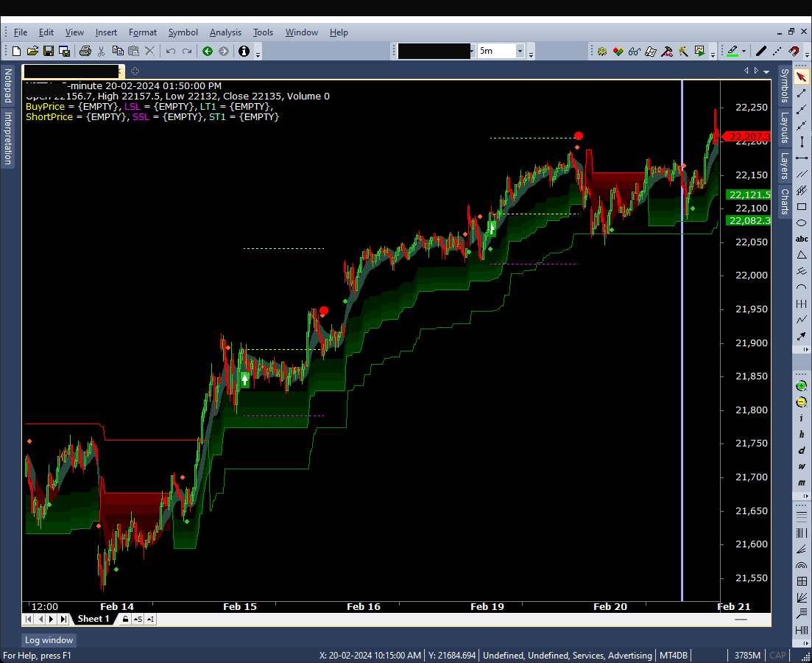812x663 pixels.
Task: Toggle the snap-to-price magnet
Action: pos(794,52)
